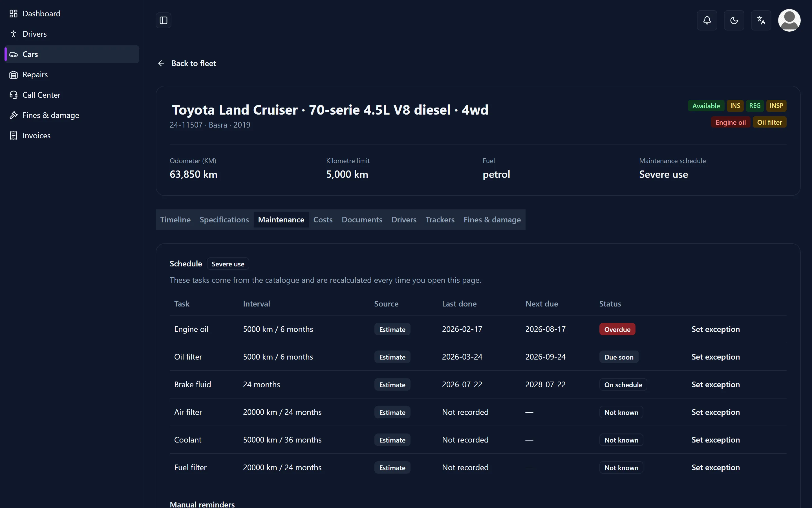The image size is (812, 508).
Task: Click the Repairs icon in sidebar
Action: [x=14, y=75]
